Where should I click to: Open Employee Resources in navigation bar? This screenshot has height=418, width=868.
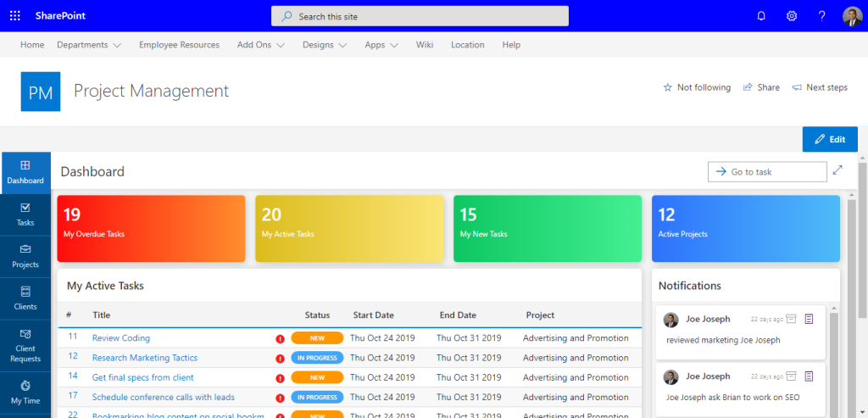coord(180,45)
